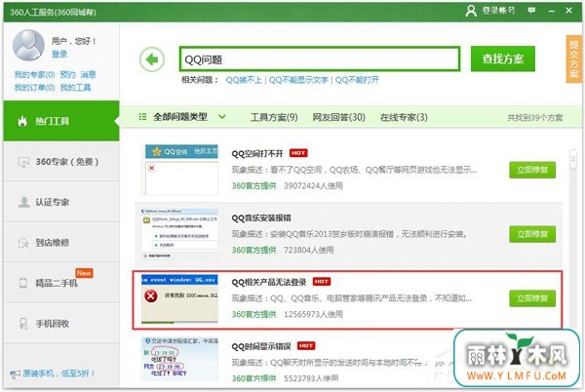Click the 登录 link under user greeting
585x392 pixels.
coord(59,54)
